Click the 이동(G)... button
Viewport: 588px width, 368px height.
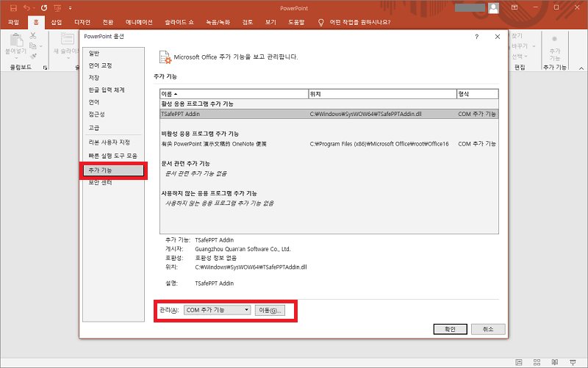click(x=270, y=310)
